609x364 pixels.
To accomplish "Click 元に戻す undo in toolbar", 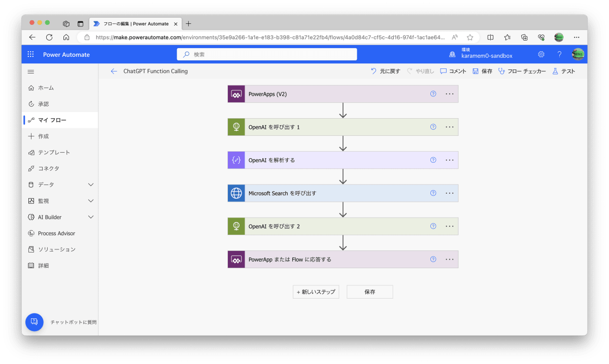I will click(x=386, y=71).
